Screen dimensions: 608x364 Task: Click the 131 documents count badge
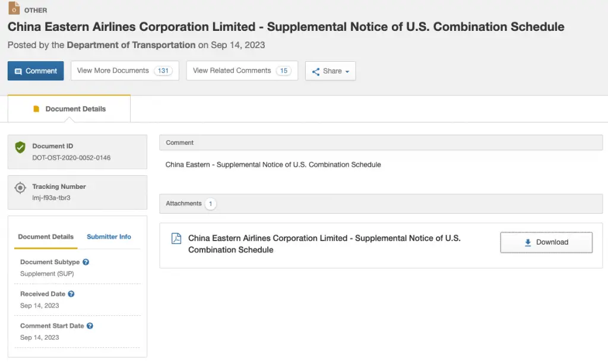tap(163, 71)
